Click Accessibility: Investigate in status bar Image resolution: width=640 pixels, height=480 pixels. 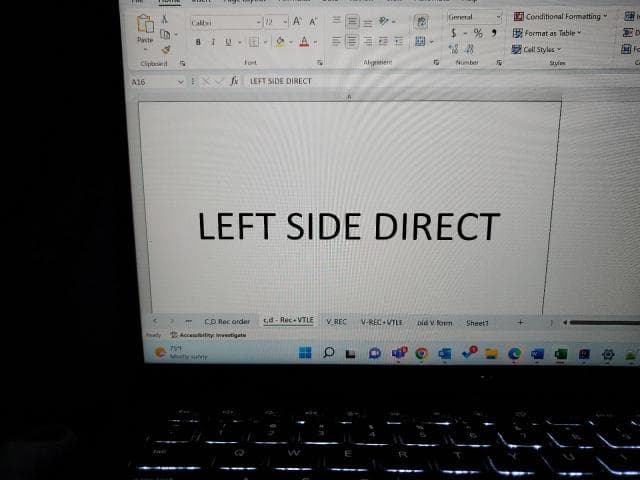click(x=208, y=335)
